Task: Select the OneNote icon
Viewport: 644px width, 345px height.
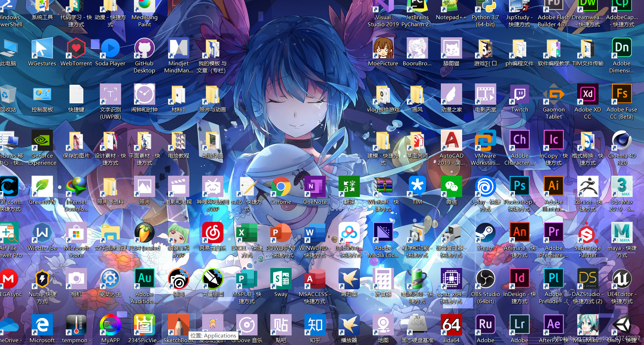Action: (x=315, y=187)
